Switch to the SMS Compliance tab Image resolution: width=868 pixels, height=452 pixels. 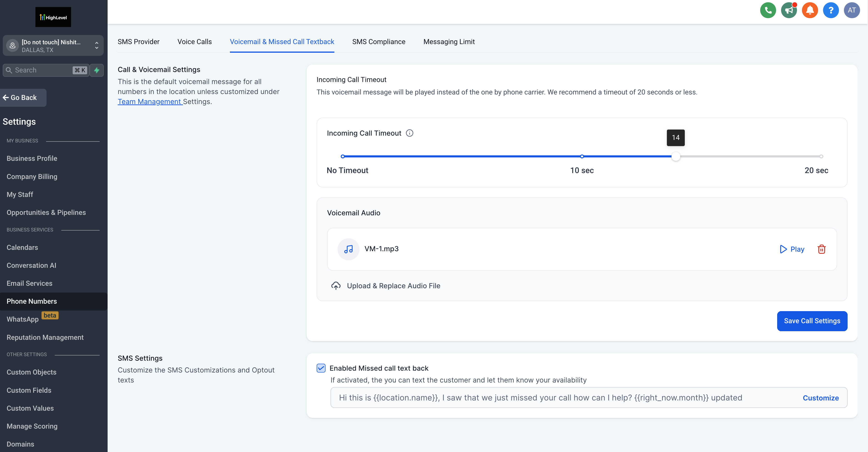pyautogui.click(x=379, y=41)
